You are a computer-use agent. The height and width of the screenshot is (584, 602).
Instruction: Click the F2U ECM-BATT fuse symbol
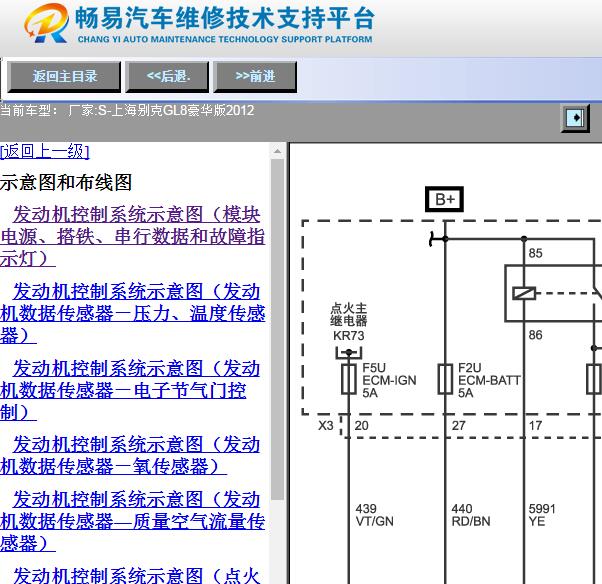[x=445, y=379]
